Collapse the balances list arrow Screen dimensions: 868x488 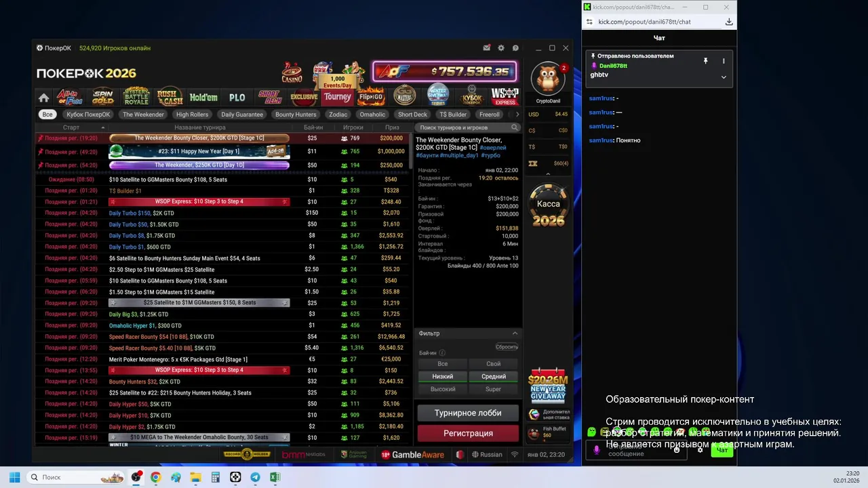(548, 174)
